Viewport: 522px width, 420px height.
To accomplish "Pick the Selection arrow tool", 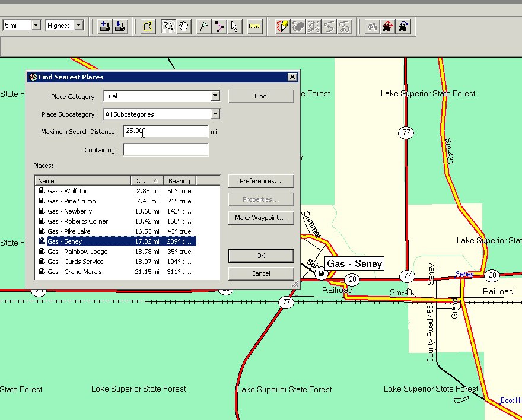I will tap(235, 26).
